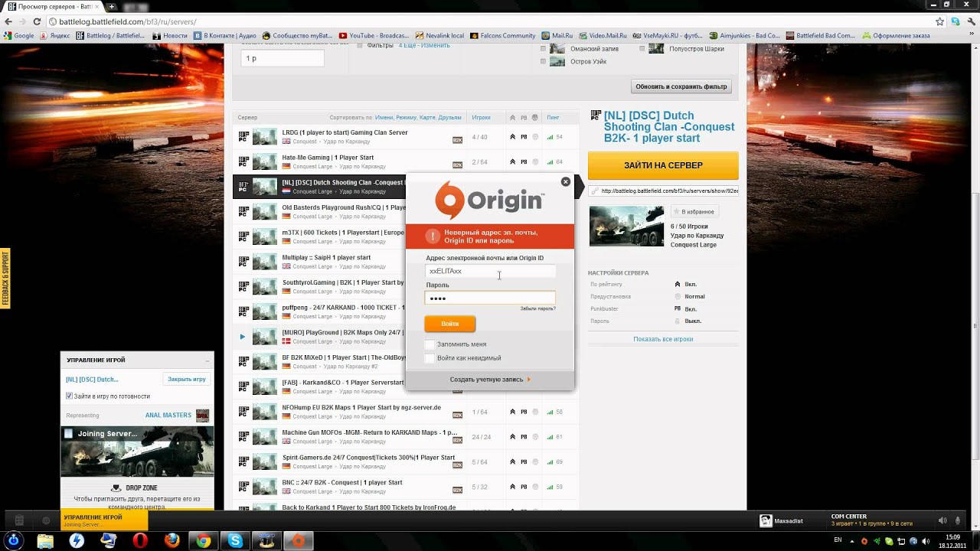Open the Battlelog / Battlefield bookmark
This screenshot has height=551, width=980.
[x=110, y=35]
